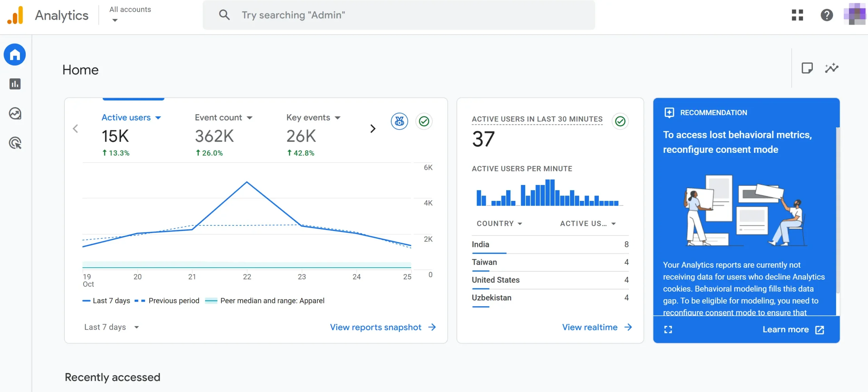Open View reports snapshot link
This screenshot has height=392, width=868.
pyautogui.click(x=375, y=327)
